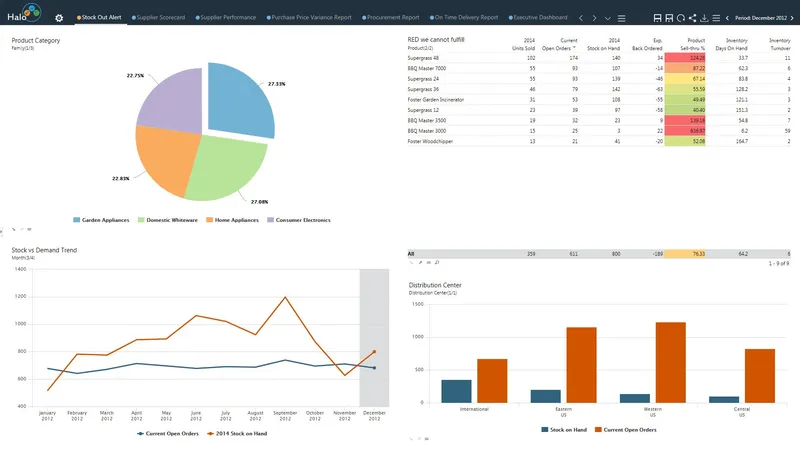The height and width of the screenshot is (450, 800).
Task: Click the Share icon
Action: (692, 18)
